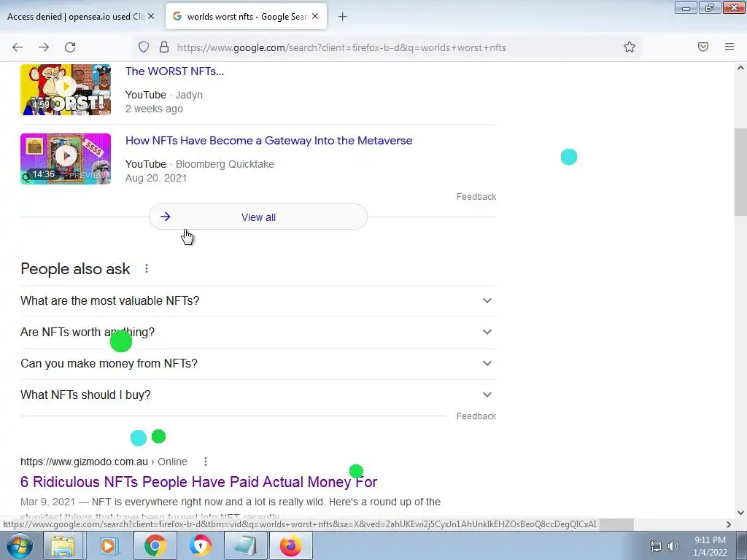The height and width of the screenshot is (560, 747).
Task: Go forward using the browser forward arrow
Action: pyautogui.click(x=44, y=47)
